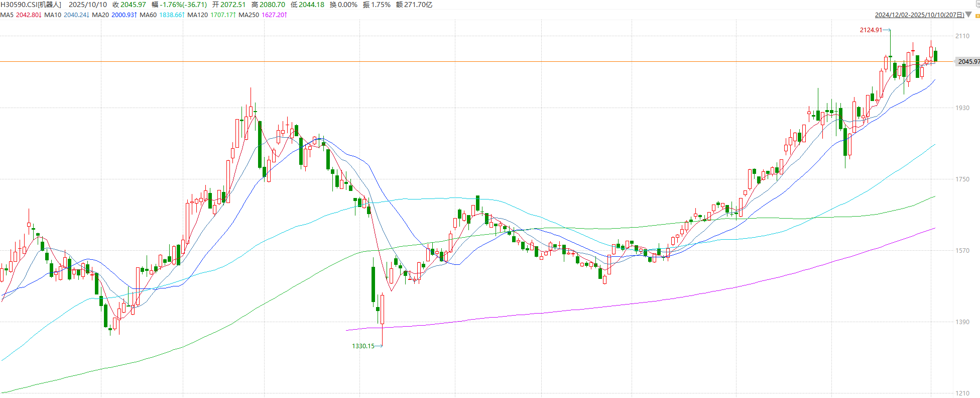Click the 1390 price axis label
This screenshot has height=398, width=980.
point(962,322)
